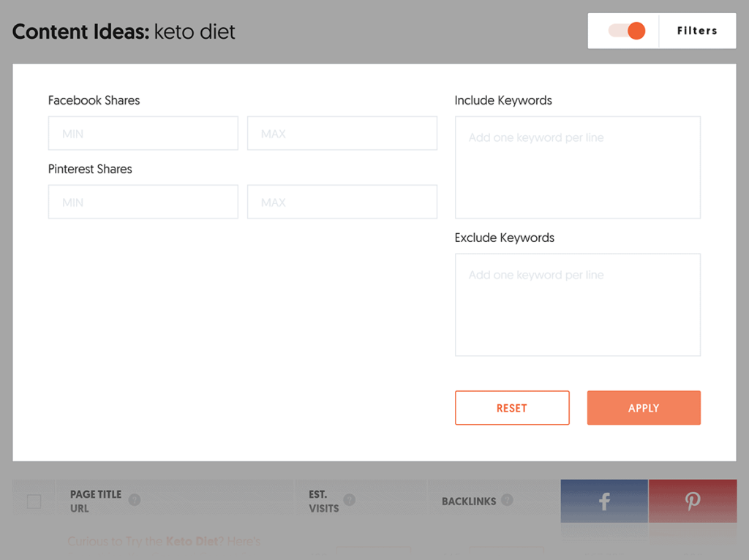Click the Facebook icon column header
The width and height of the screenshot is (749, 560).
(604, 501)
